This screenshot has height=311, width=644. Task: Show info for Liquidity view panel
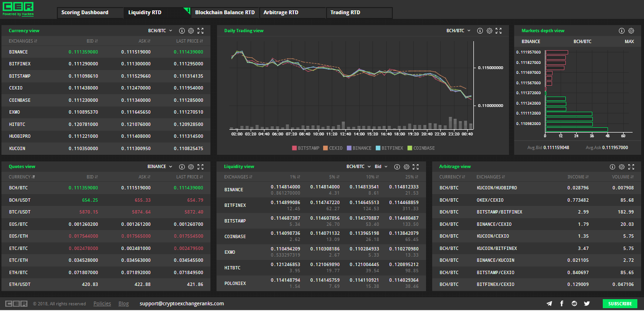(x=397, y=167)
